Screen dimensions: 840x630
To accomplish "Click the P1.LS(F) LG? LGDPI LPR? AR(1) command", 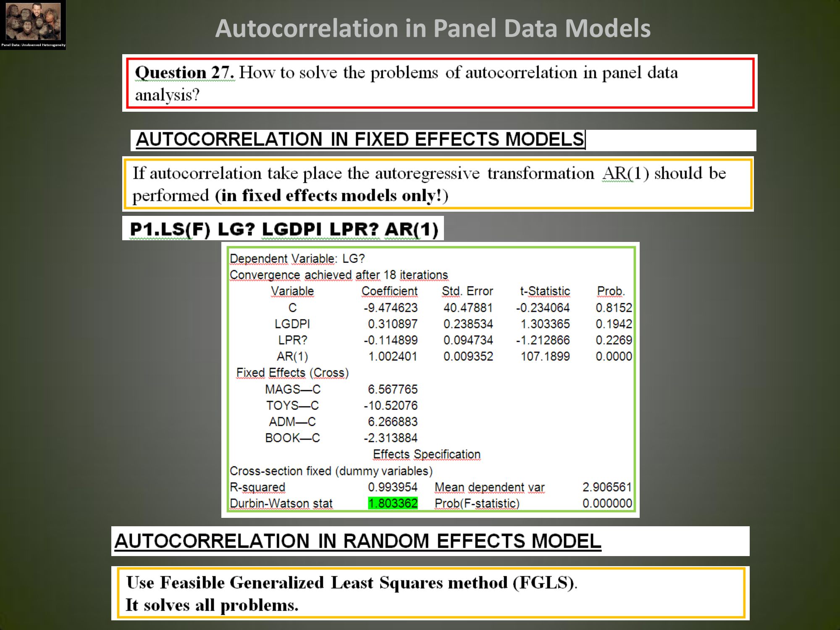I will pyautogui.click(x=284, y=229).
